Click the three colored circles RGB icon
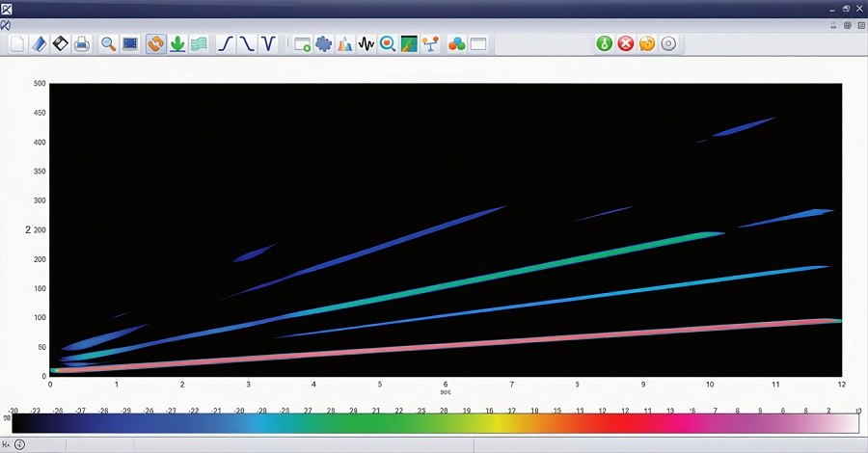Image resolution: width=868 pixels, height=453 pixels. 457,43
